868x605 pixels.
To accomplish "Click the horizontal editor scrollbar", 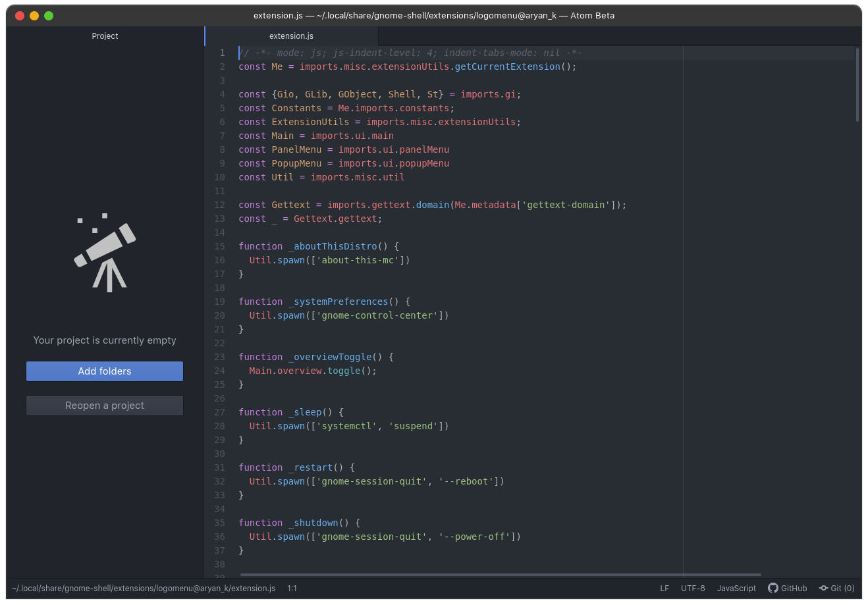I will [x=501, y=575].
